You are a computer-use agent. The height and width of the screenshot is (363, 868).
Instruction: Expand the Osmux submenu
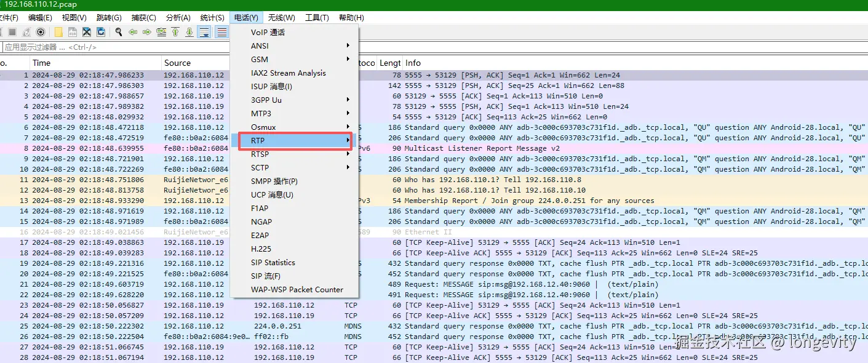294,127
